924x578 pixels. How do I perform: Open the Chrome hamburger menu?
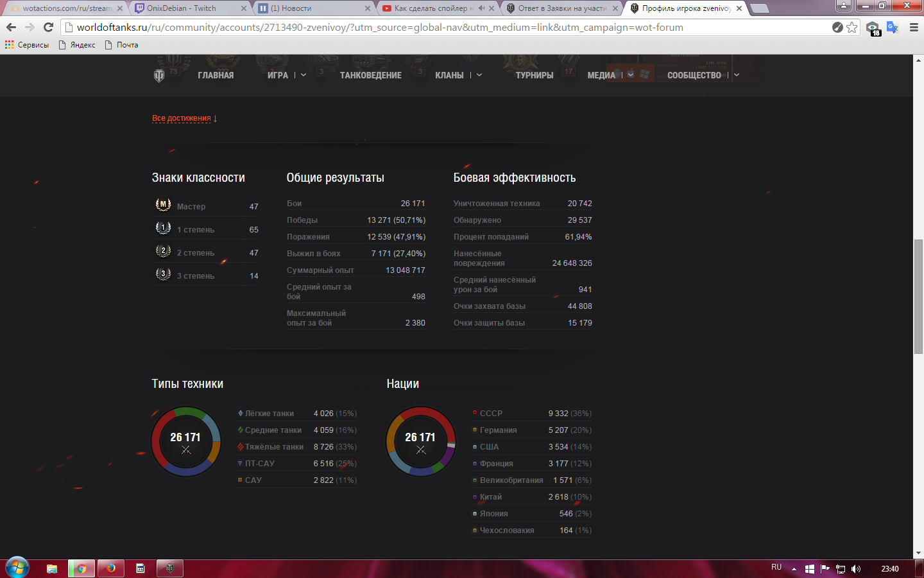tap(914, 27)
